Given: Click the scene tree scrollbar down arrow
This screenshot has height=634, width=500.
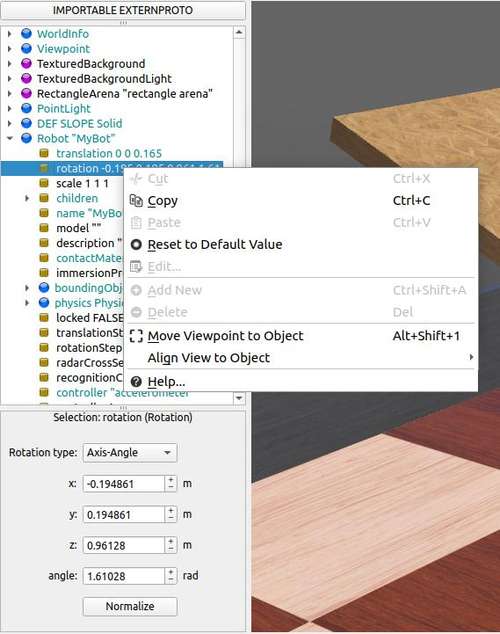Looking at the screenshot, I should pos(239,398).
